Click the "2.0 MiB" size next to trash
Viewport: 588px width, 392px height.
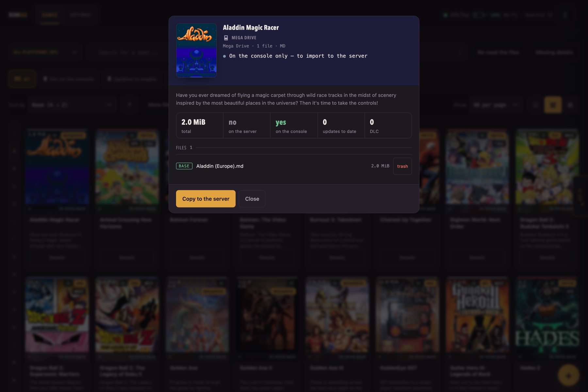pyautogui.click(x=380, y=166)
